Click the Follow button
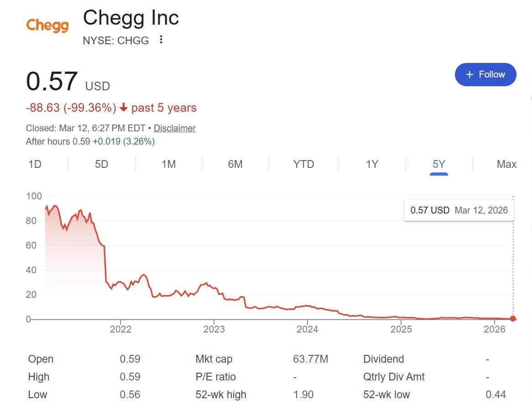This screenshot has width=532, height=416. [x=485, y=74]
